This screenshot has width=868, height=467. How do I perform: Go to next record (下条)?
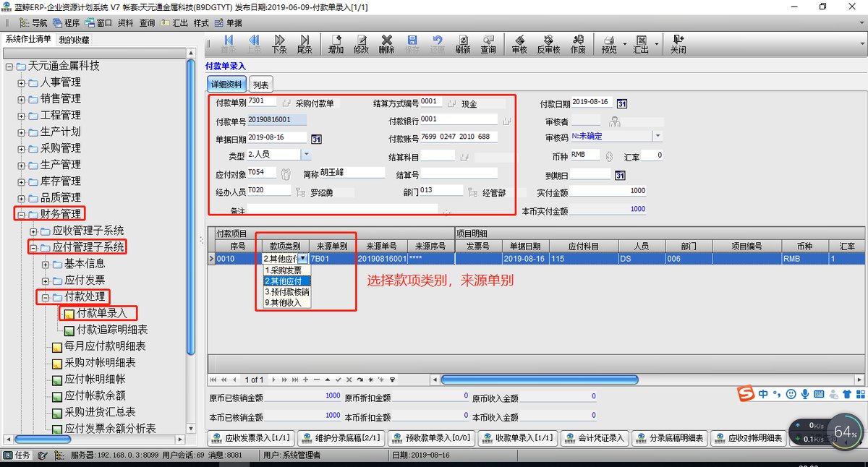click(279, 44)
